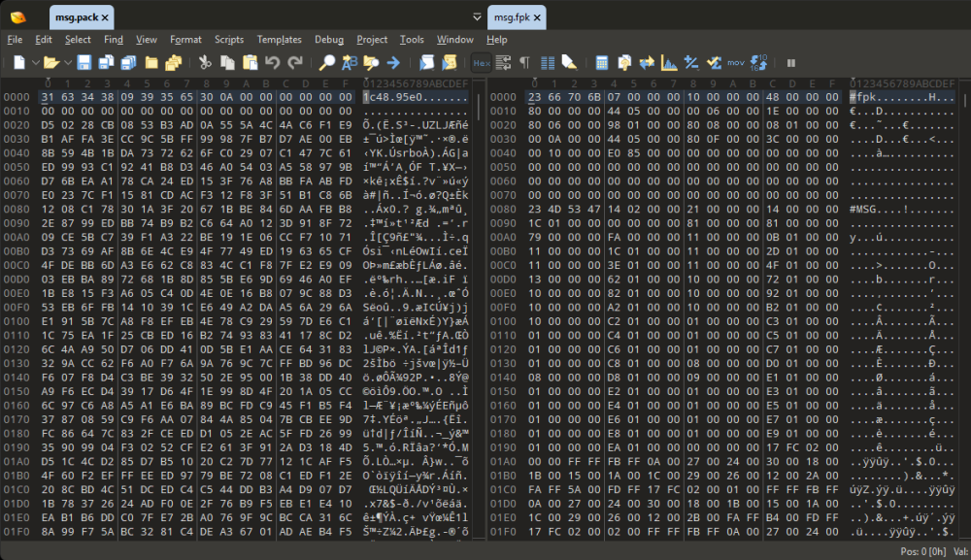Open the tab list dropdown arrow
The width and height of the screenshot is (971, 560).
tap(477, 16)
